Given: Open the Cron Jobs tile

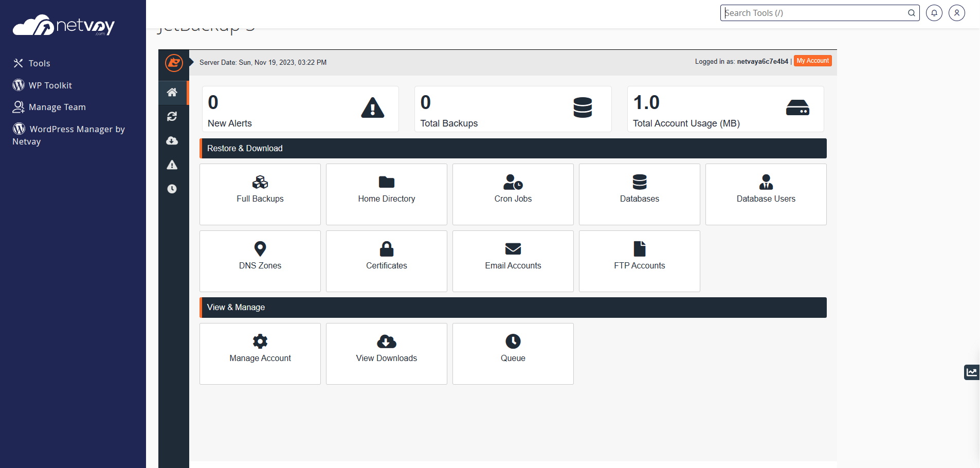Looking at the screenshot, I should click(513, 194).
